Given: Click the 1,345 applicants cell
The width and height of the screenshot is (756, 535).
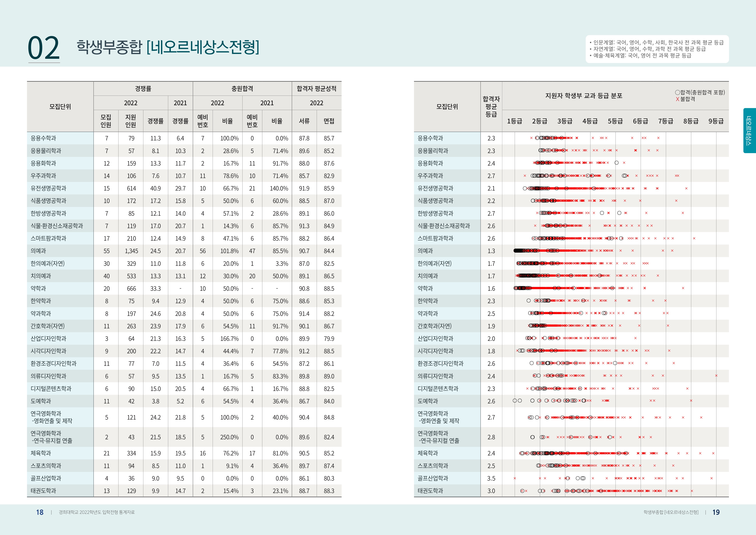Looking at the screenshot, I should 131,251.
